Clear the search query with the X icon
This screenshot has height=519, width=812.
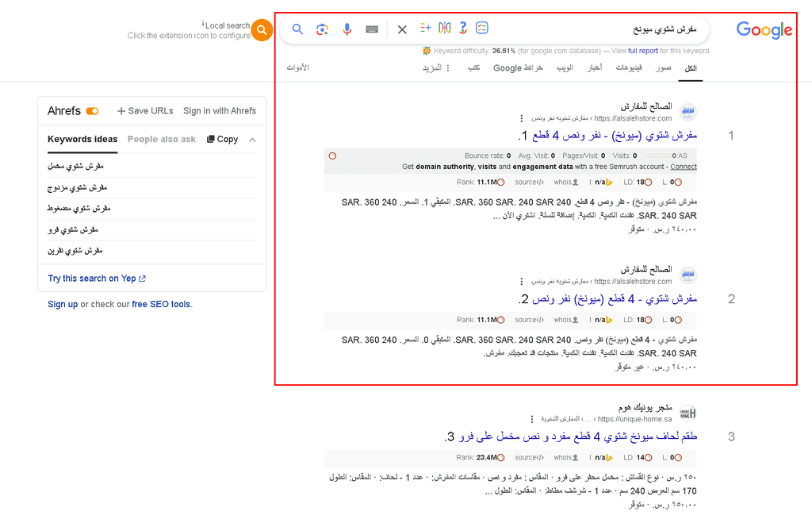[402, 29]
